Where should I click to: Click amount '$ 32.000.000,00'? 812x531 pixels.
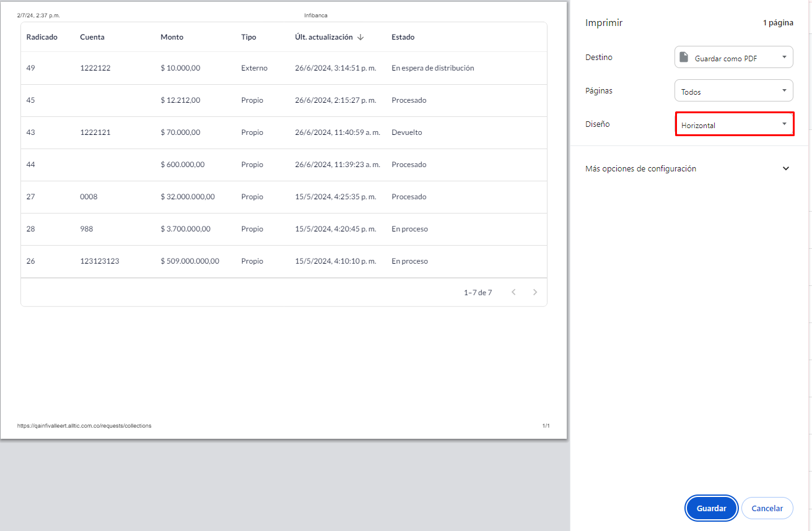click(x=188, y=197)
